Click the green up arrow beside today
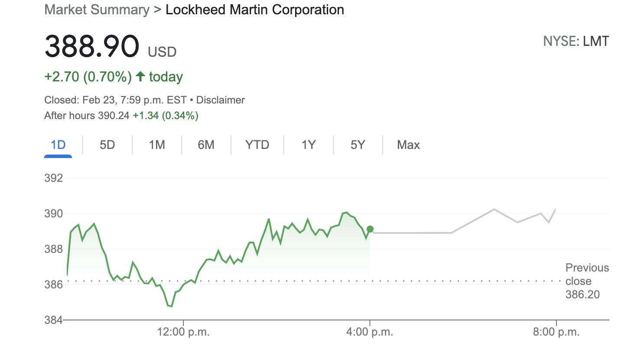Viewport: 644px width, 349px height. click(x=140, y=77)
